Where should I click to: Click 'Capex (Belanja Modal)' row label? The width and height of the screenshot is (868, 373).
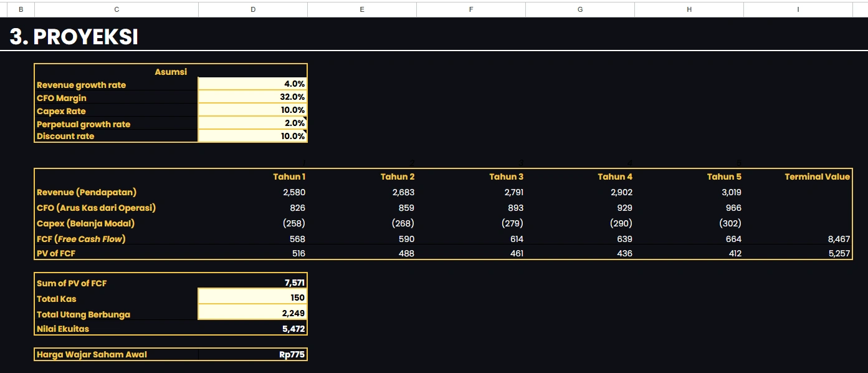(x=86, y=223)
